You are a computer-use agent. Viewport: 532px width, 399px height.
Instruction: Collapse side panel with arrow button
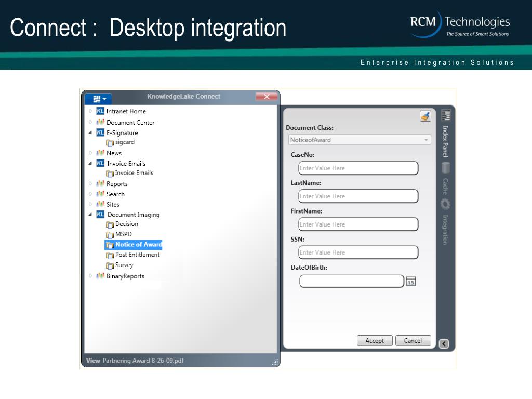tap(444, 344)
